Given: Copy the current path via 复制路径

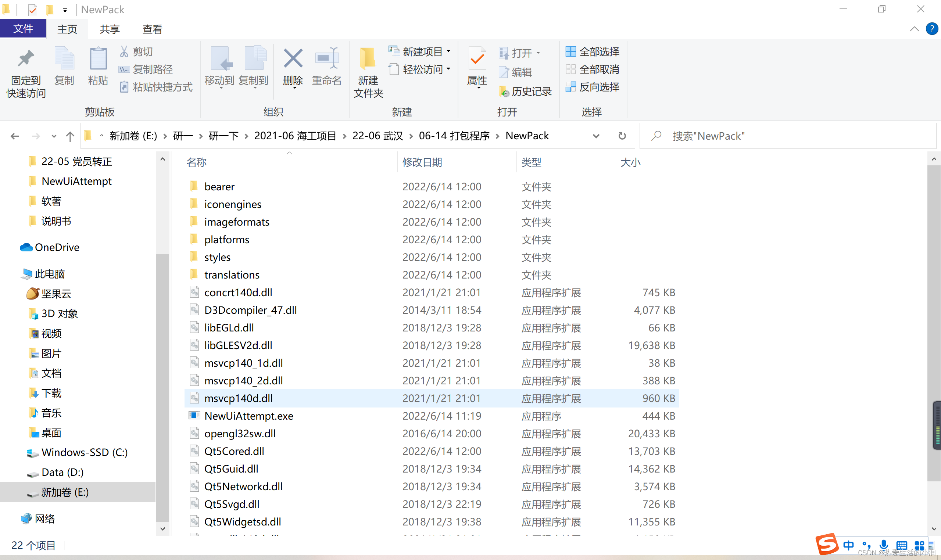Looking at the screenshot, I should [146, 69].
